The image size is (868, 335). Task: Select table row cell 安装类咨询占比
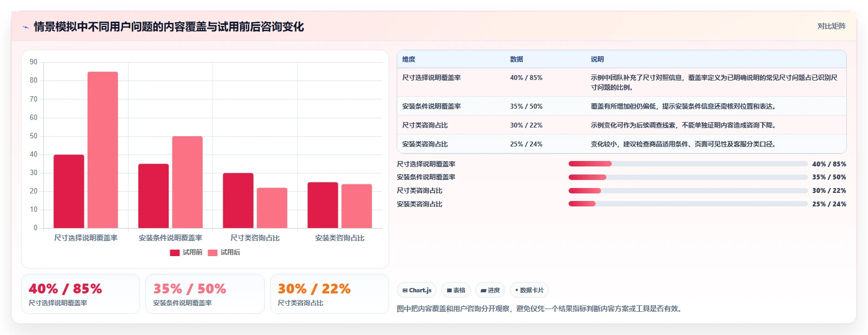[425, 144]
